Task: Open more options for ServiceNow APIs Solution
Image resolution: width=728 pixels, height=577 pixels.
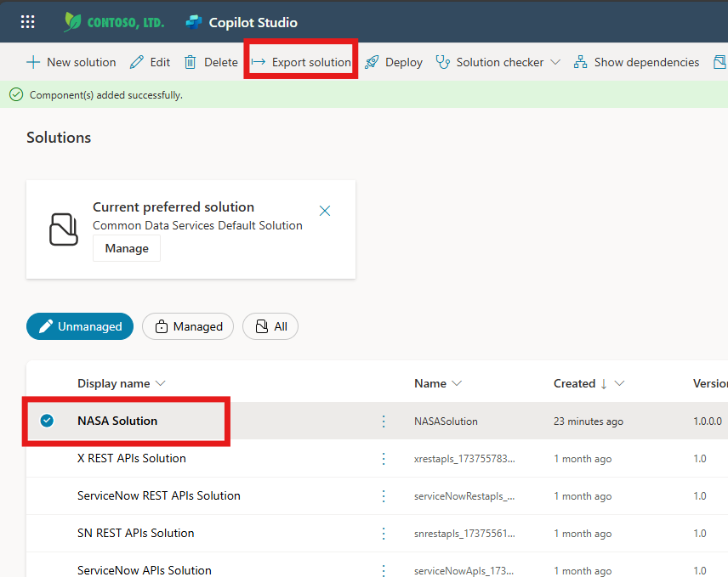Action: pyautogui.click(x=384, y=570)
